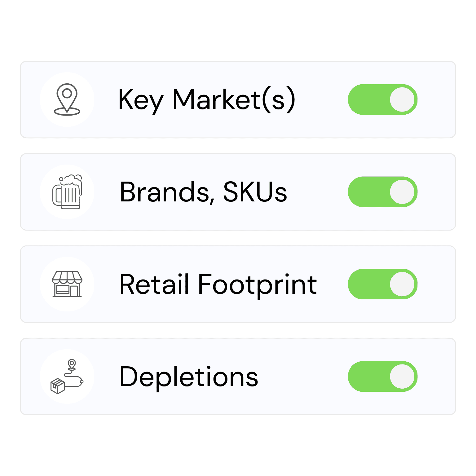This screenshot has width=476, height=476.
Task: Click the storefront shop icon
Action: pyautogui.click(x=67, y=284)
